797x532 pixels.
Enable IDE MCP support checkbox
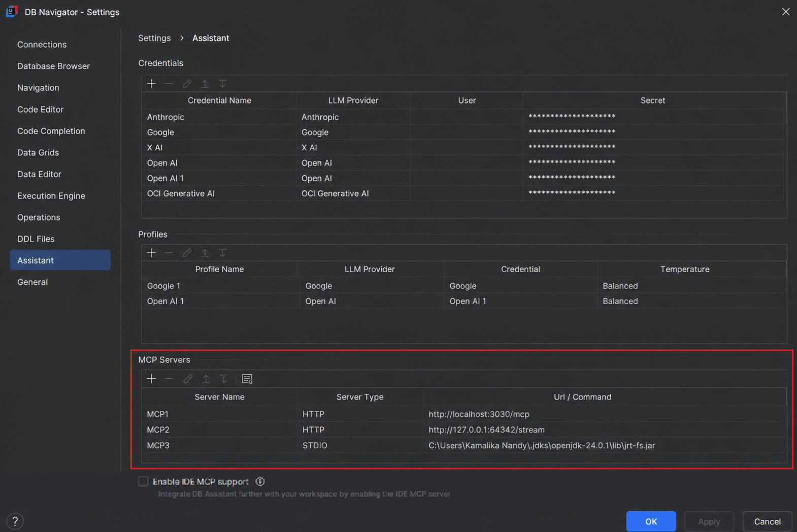[x=143, y=481]
